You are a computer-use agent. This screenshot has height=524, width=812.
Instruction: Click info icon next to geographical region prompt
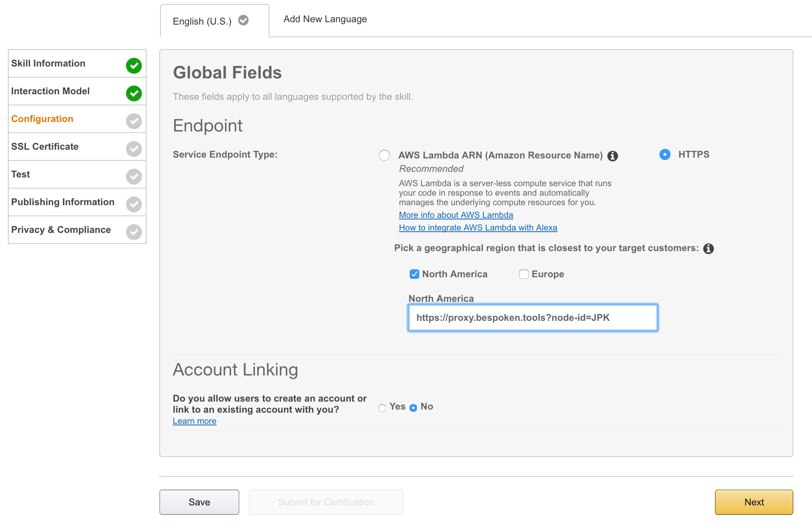[708, 249]
